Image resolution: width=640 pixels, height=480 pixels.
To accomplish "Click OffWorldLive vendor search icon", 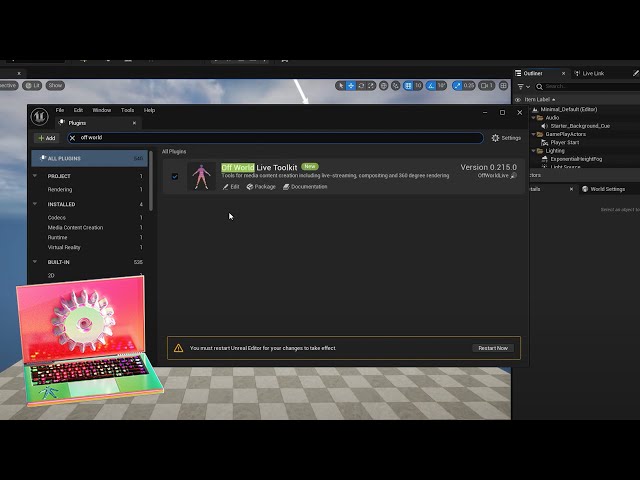I will coord(513,176).
